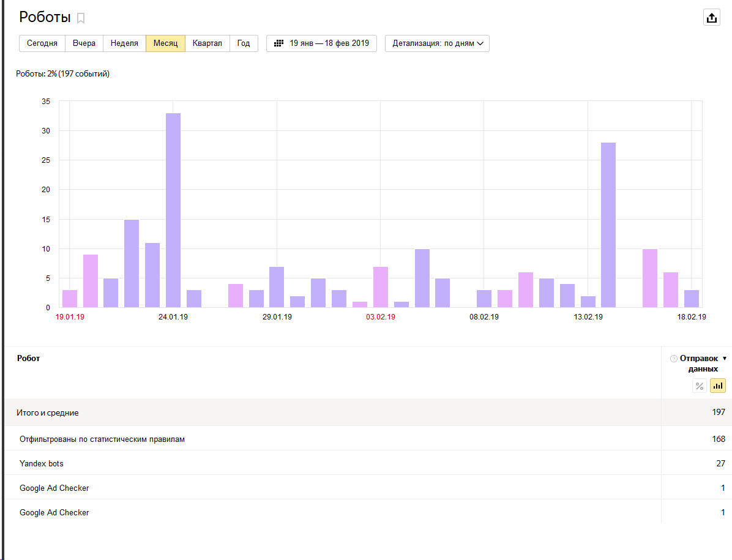
Task: Click the bookmark icon next to Роботы
Action: 81,18
